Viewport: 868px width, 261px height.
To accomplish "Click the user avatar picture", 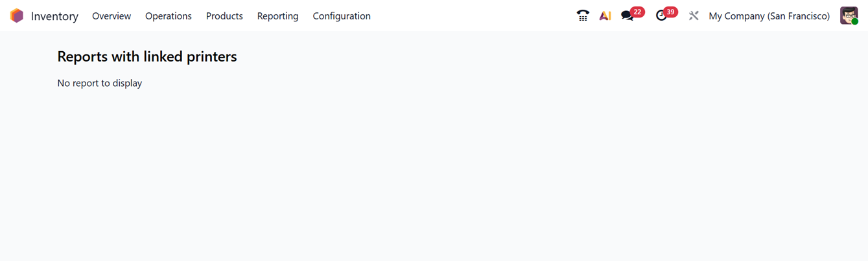I will [x=848, y=14].
